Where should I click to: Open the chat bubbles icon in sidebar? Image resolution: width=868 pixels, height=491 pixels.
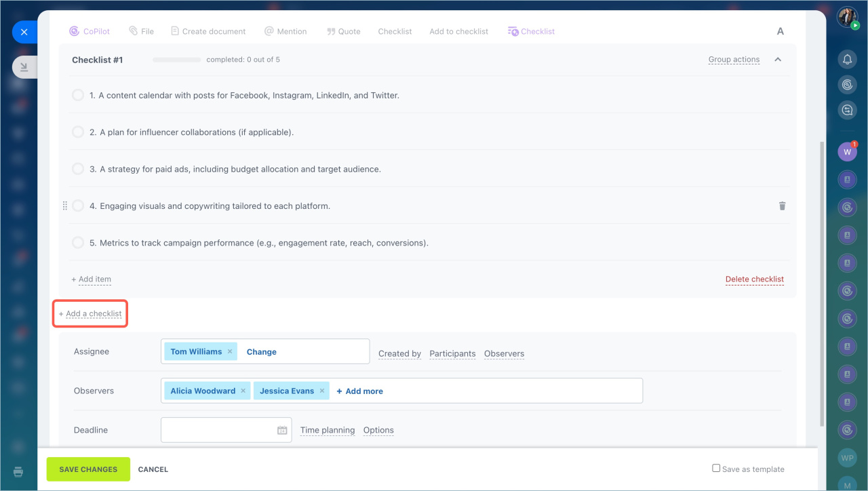pyautogui.click(x=847, y=110)
